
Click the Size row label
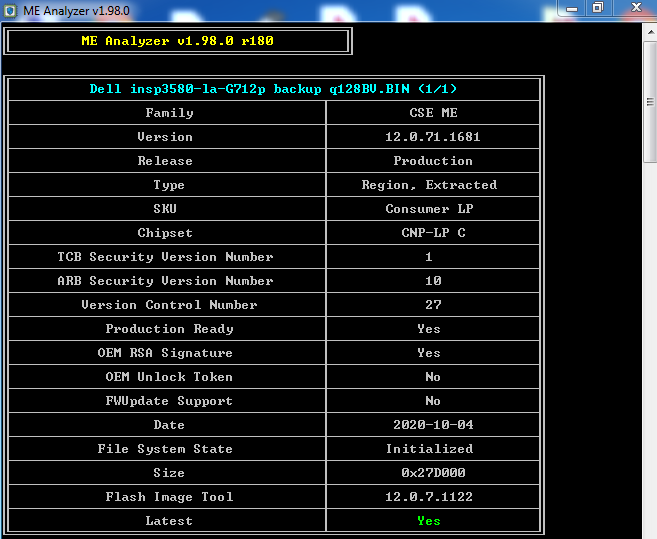(x=169, y=473)
